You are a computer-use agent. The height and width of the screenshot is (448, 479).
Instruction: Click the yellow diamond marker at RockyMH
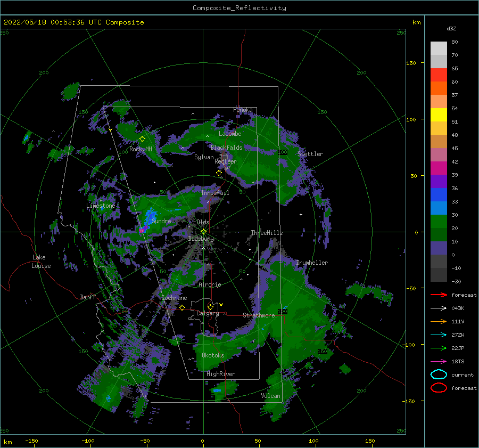pos(142,139)
